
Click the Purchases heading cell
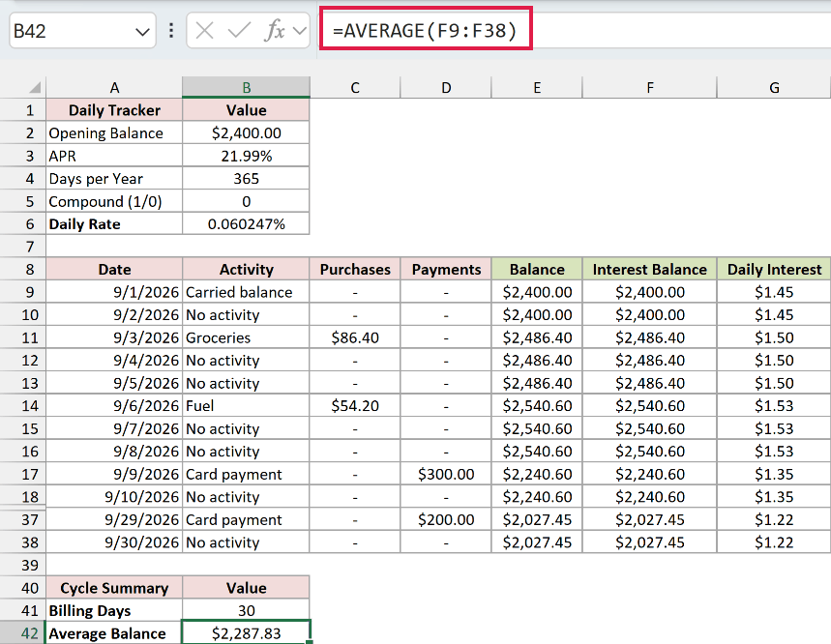point(355,269)
